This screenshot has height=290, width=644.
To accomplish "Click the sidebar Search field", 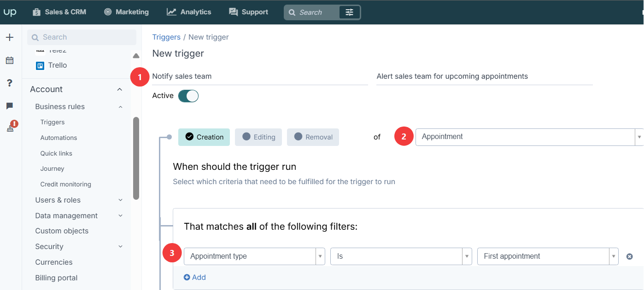I will click(82, 37).
